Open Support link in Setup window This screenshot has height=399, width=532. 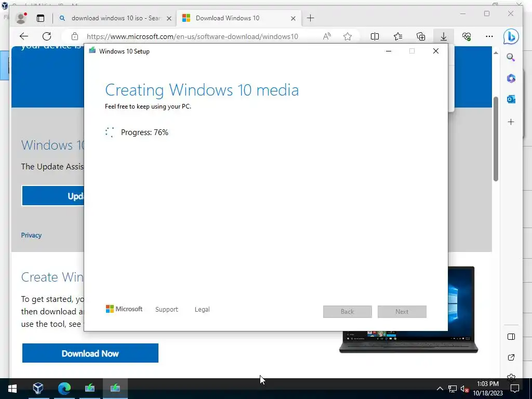coord(167,310)
